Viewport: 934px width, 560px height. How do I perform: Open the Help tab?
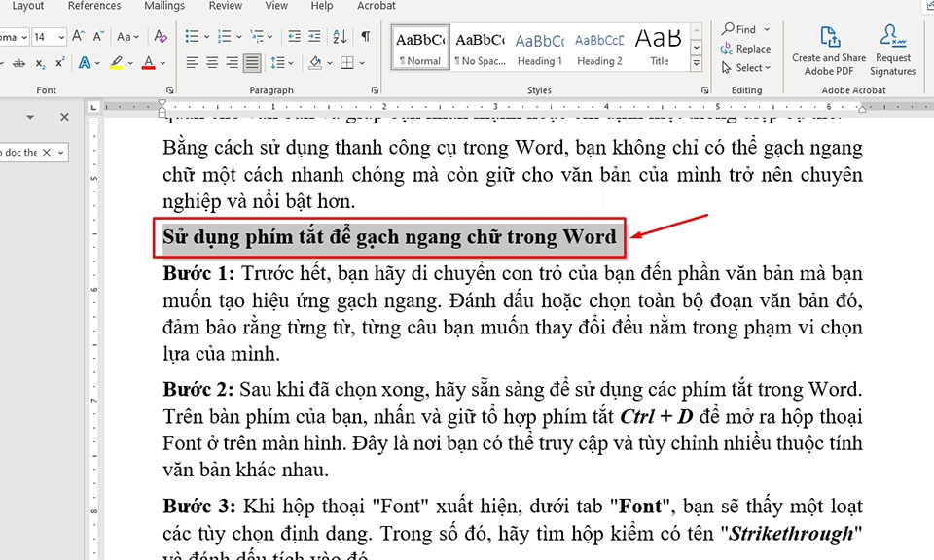[x=322, y=6]
